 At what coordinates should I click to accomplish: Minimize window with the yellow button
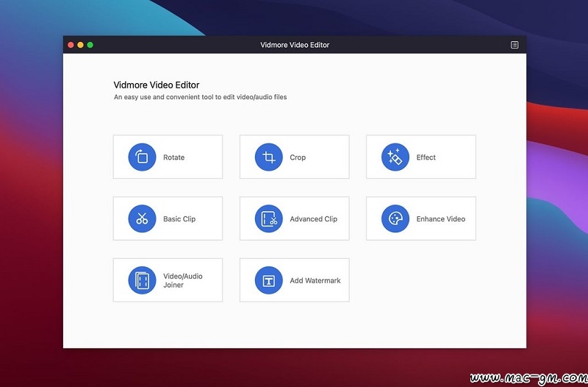coord(80,45)
